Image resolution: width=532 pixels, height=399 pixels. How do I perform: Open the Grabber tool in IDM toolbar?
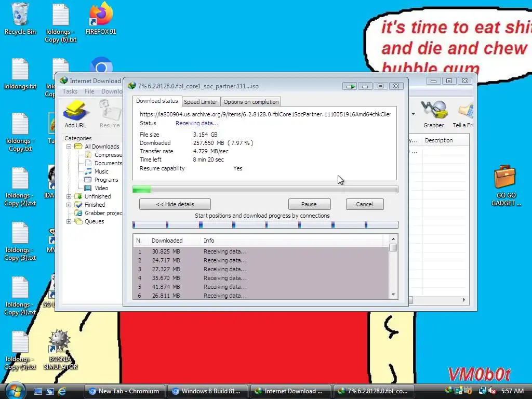tap(433, 114)
